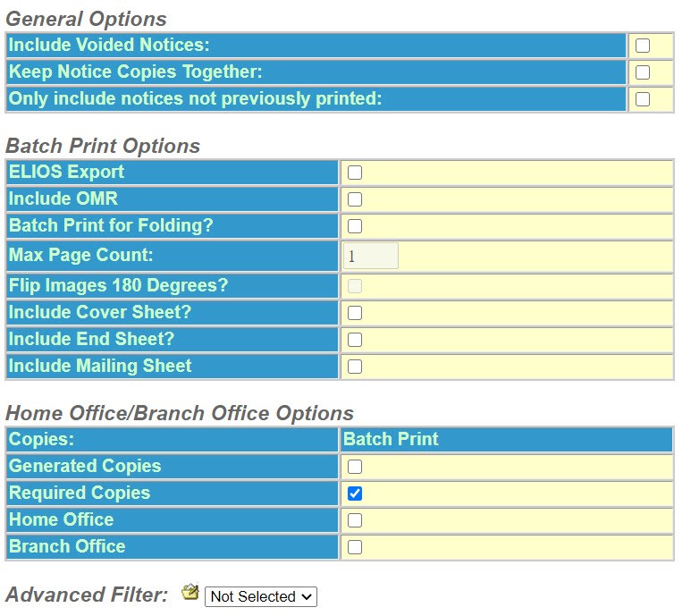
Task: Enable Include Voided Notices checkbox
Action: click(643, 46)
